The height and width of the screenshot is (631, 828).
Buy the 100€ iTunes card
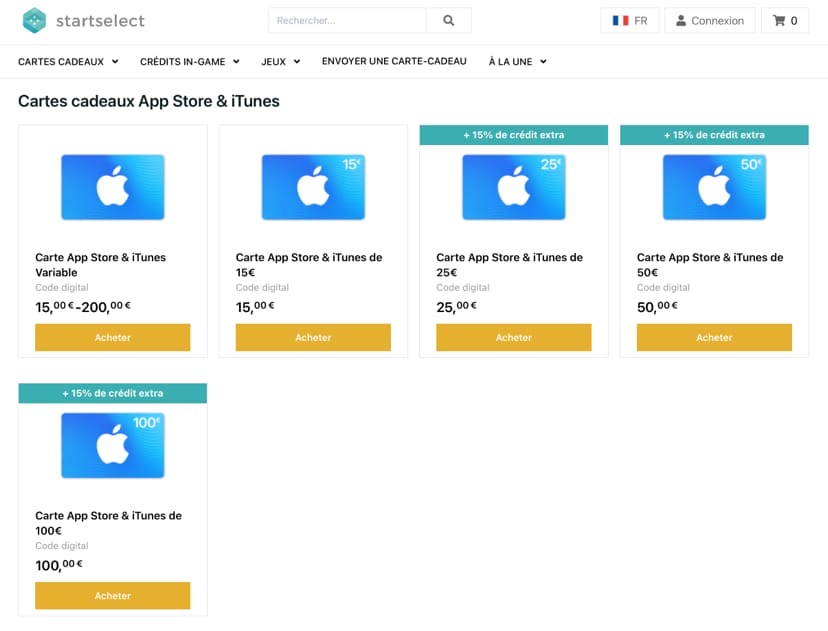(112, 596)
